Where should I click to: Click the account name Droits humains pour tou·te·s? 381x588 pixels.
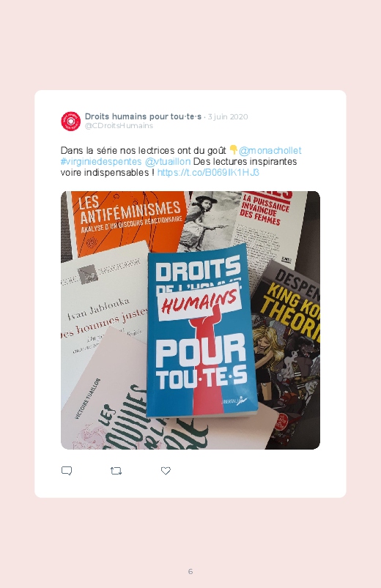(143, 116)
